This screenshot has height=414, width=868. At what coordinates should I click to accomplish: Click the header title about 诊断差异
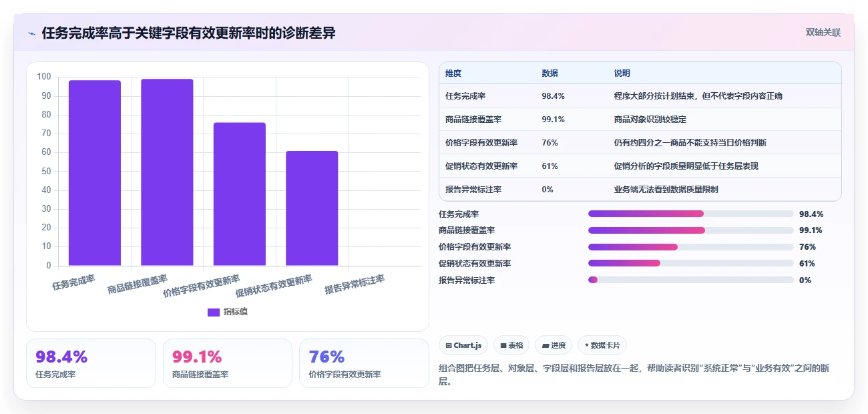[x=188, y=33]
